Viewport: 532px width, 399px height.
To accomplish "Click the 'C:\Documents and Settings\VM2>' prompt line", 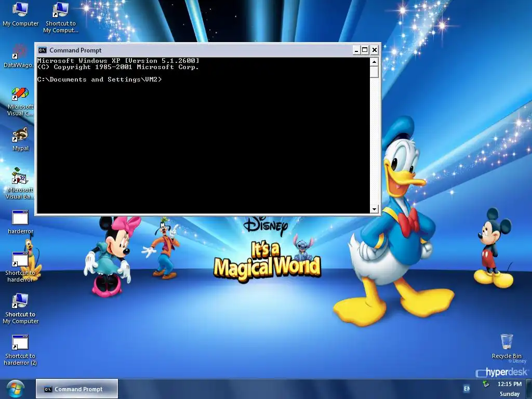I will point(99,79).
